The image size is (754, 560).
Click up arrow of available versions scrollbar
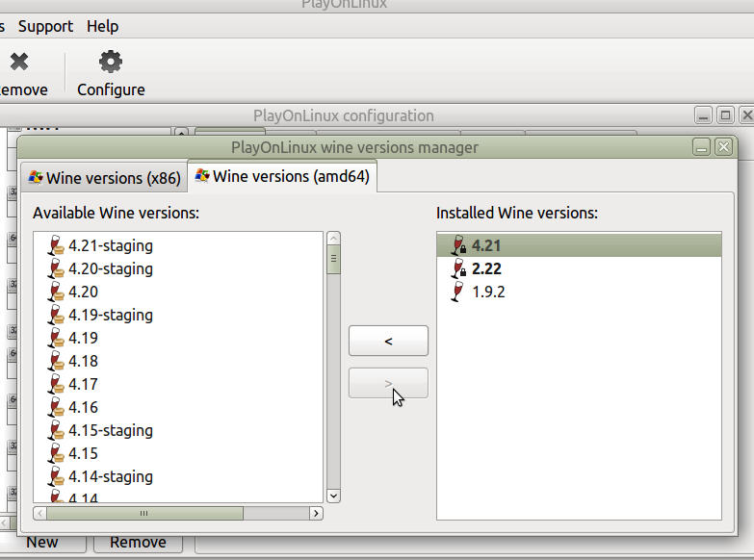click(334, 238)
